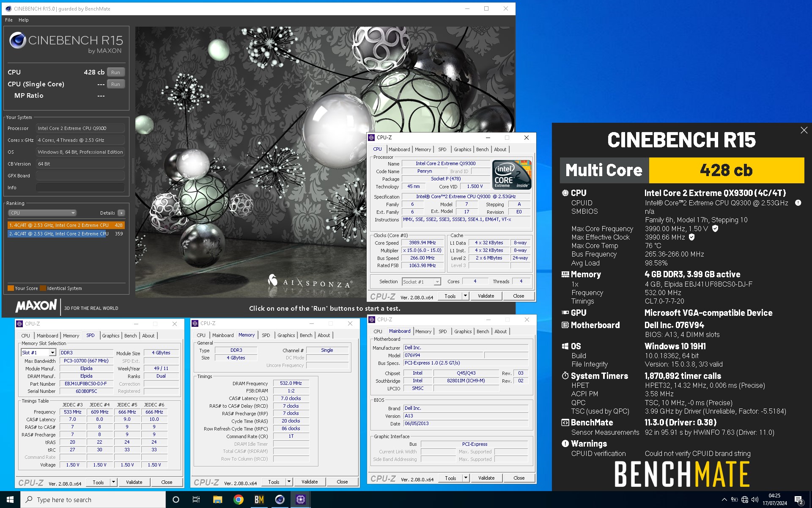
Task: Click the BenchMate Motherboard section icon
Action: [565, 325]
